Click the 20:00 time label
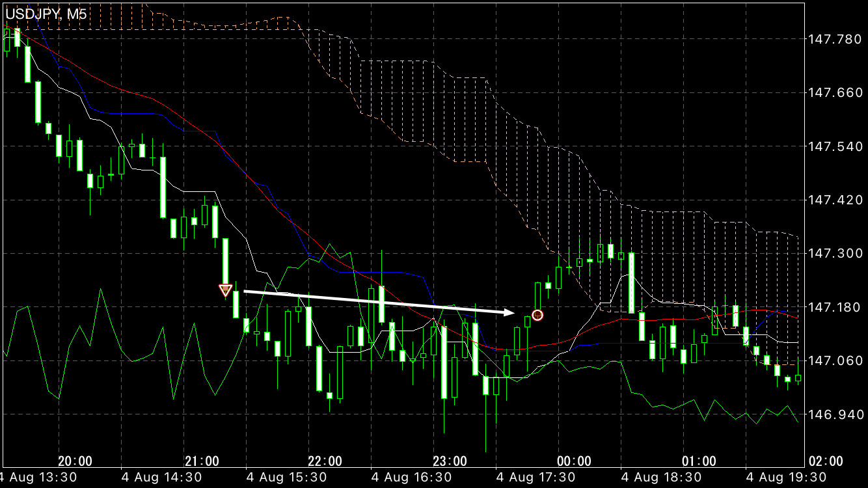This screenshot has width=868, height=488. pos(75,461)
